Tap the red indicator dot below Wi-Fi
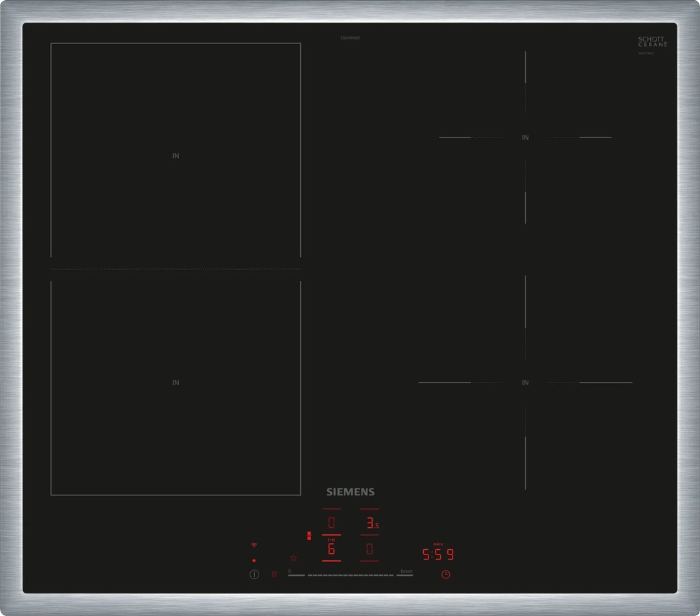Viewport: 700px width, 616px height. tap(253, 560)
